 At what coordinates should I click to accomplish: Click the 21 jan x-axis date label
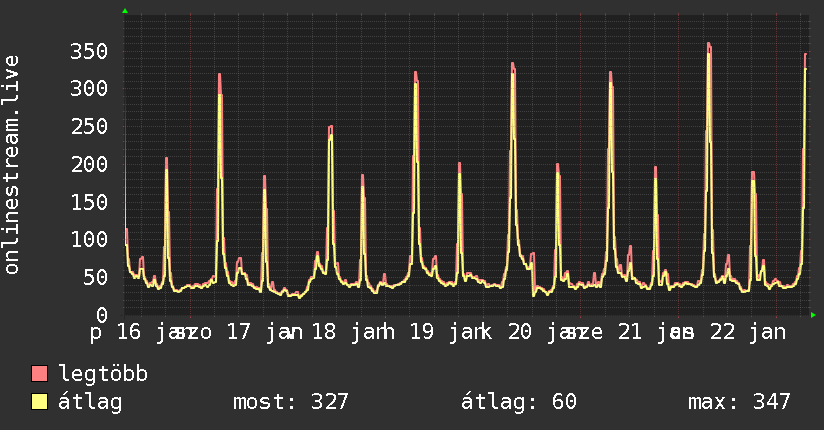(656, 332)
